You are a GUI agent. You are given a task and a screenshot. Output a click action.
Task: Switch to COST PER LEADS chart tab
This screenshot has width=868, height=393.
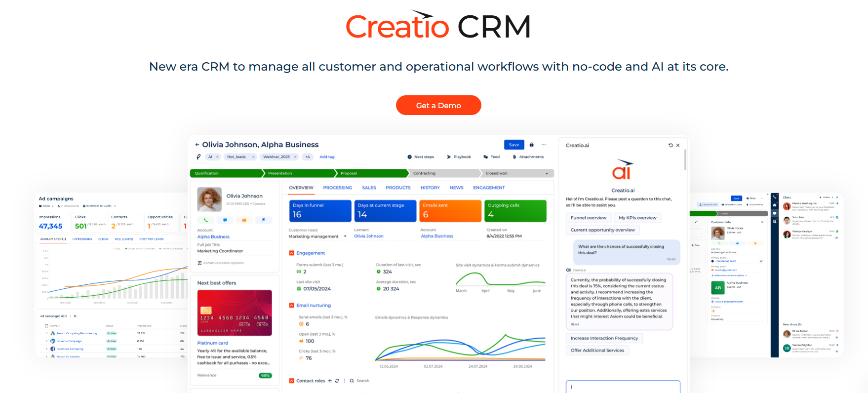(152, 239)
